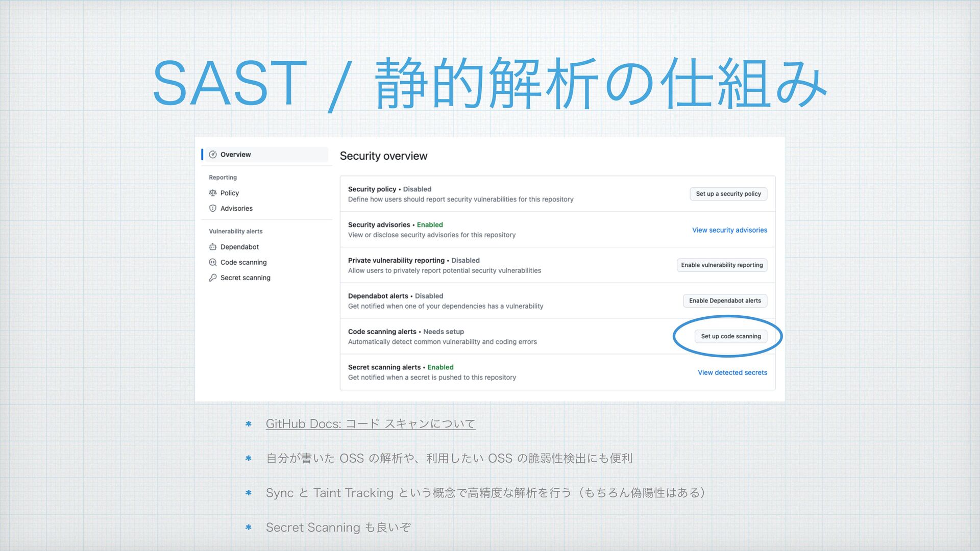Click 'Get notified when a secret is pushed' description
This screenshot has width=980, height=551.
[x=432, y=378]
